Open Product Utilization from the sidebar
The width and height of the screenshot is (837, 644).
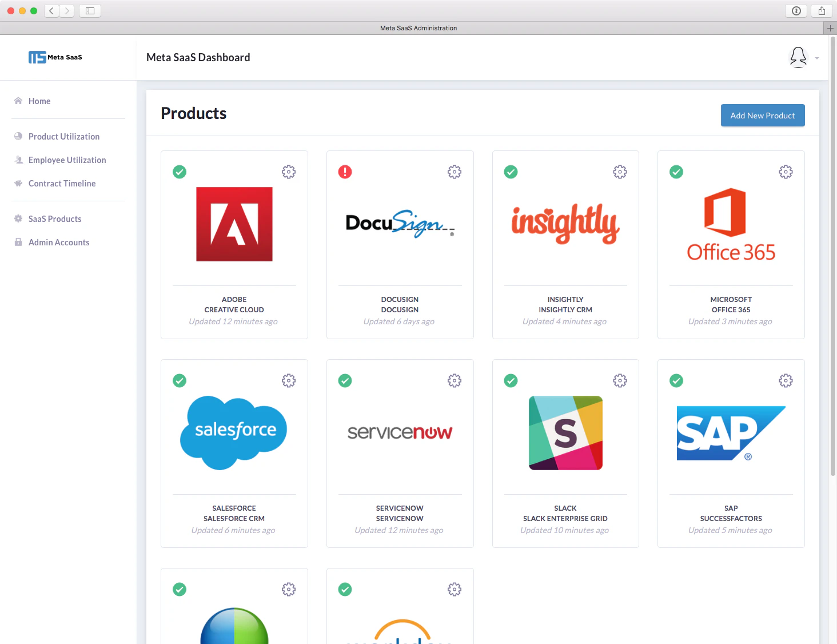[x=63, y=136]
